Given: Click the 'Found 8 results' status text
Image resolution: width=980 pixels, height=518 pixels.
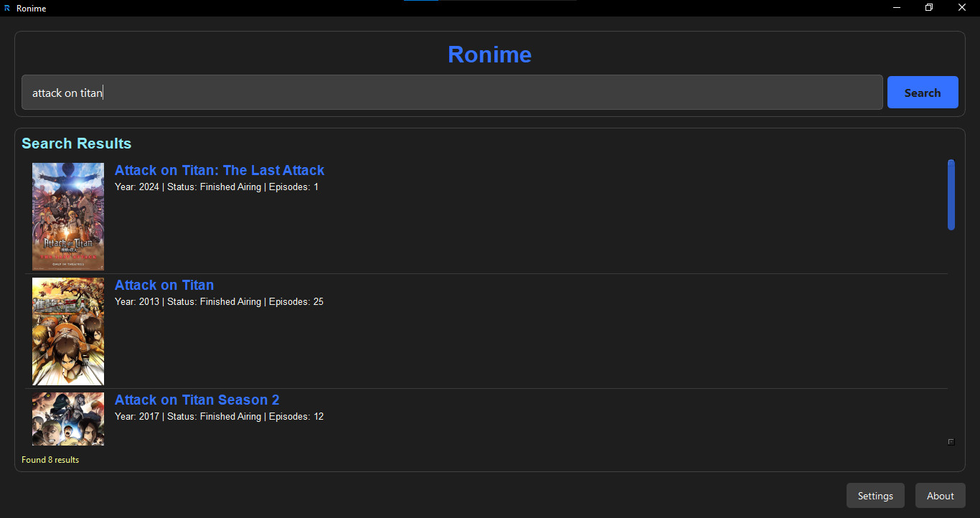Looking at the screenshot, I should (50, 460).
